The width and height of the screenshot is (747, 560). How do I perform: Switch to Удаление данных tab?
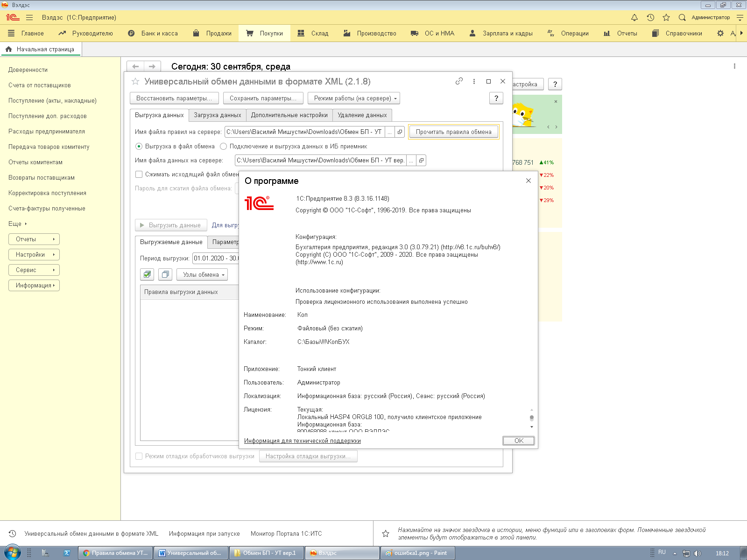point(362,115)
